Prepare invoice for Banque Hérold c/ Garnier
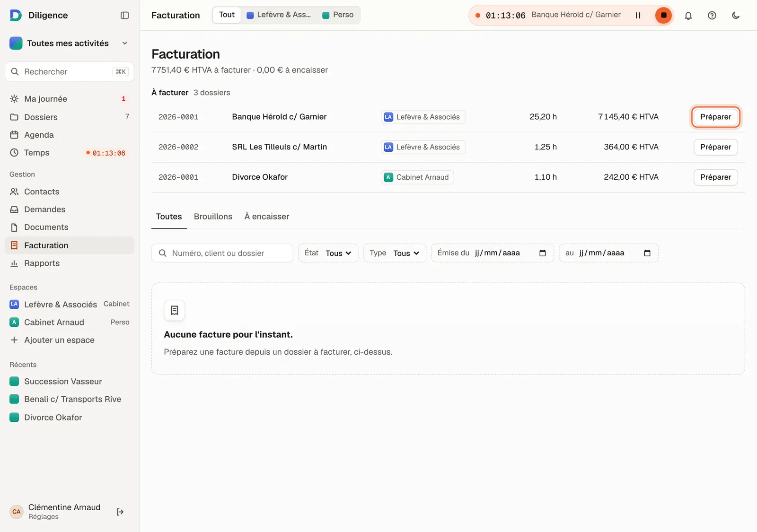Screen dimensions: 757x532 pos(715,117)
